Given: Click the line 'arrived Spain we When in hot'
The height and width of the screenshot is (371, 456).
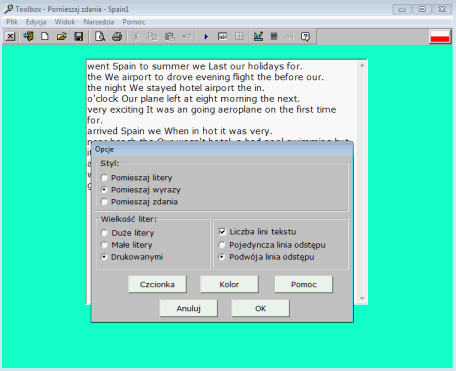Looking at the screenshot, I should click(180, 131).
